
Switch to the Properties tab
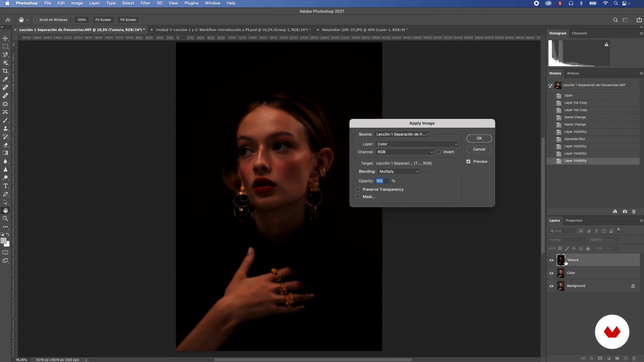pyautogui.click(x=574, y=221)
